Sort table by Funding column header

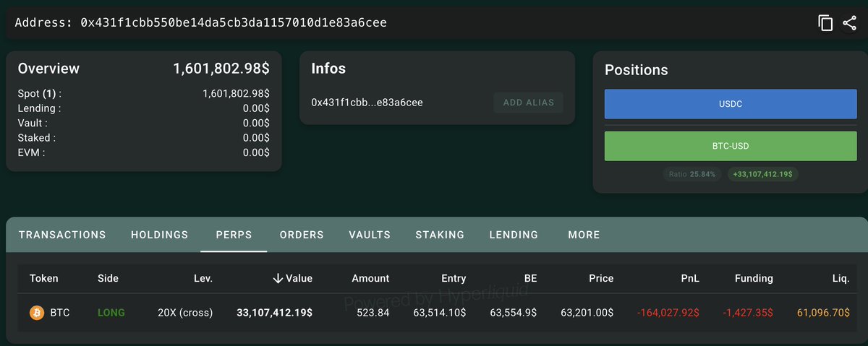point(753,278)
